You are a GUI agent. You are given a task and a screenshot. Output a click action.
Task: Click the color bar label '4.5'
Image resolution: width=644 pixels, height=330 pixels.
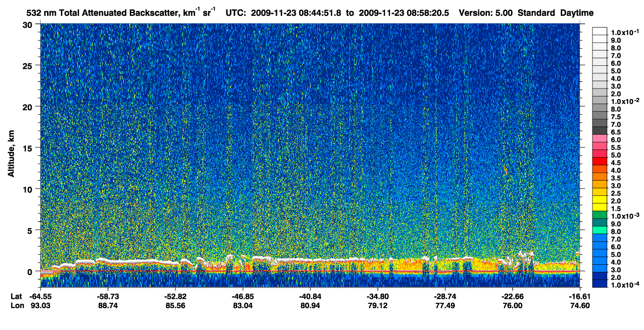617,163
